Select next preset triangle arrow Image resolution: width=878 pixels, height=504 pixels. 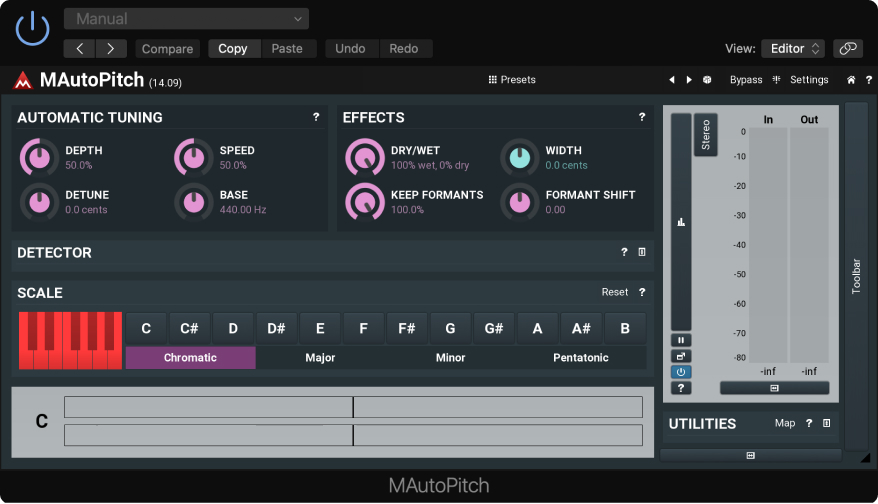689,80
